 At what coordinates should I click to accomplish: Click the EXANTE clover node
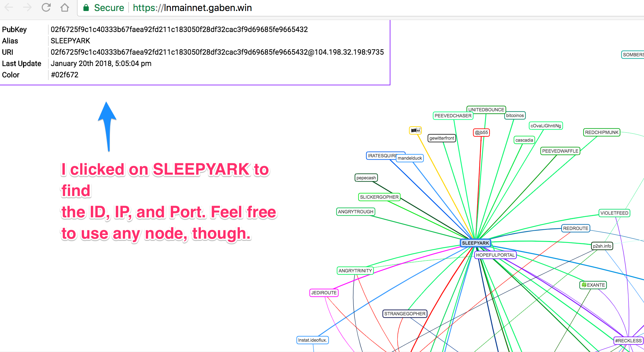(593, 285)
